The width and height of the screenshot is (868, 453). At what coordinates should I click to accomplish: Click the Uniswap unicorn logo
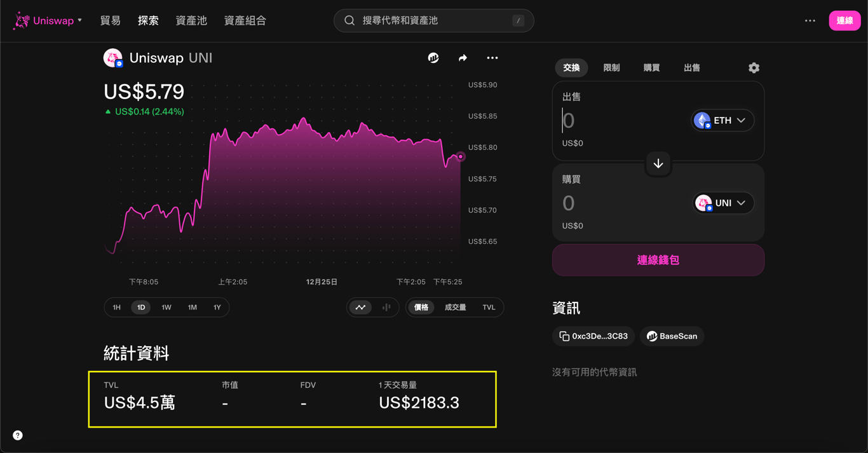[x=22, y=20]
